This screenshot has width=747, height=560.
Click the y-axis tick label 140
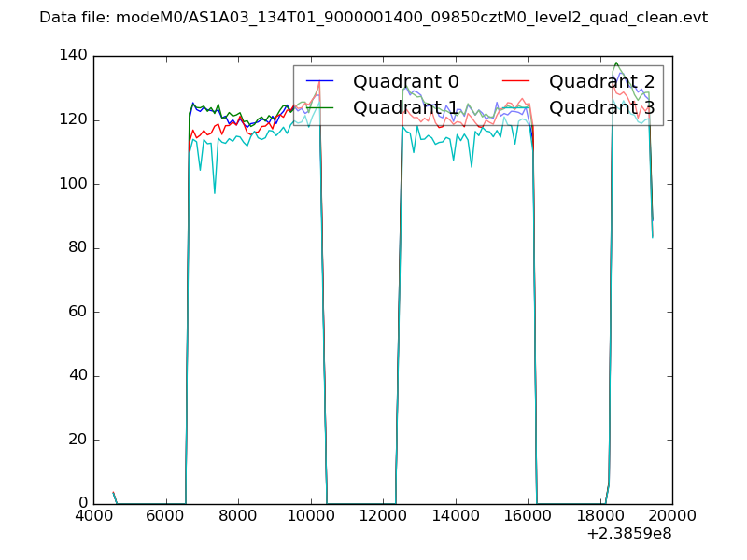(x=71, y=56)
